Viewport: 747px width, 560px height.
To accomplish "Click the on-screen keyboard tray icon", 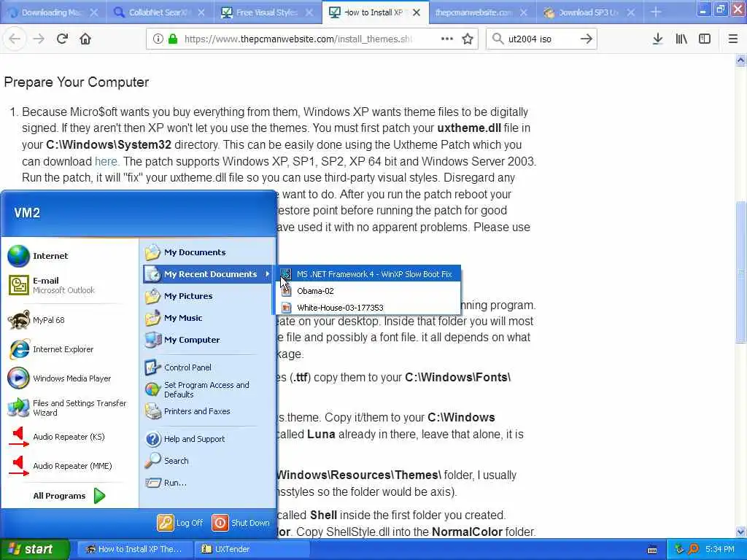I will 652,550.
